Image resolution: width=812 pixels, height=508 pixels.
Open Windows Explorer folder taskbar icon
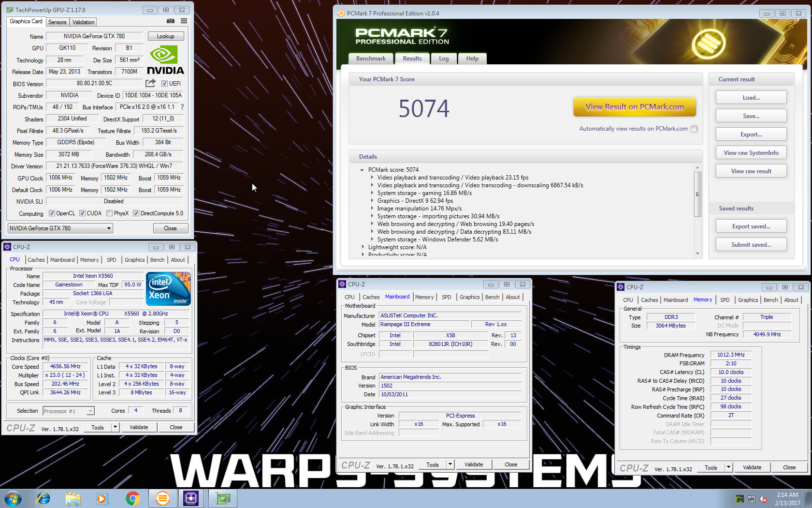[x=73, y=498]
